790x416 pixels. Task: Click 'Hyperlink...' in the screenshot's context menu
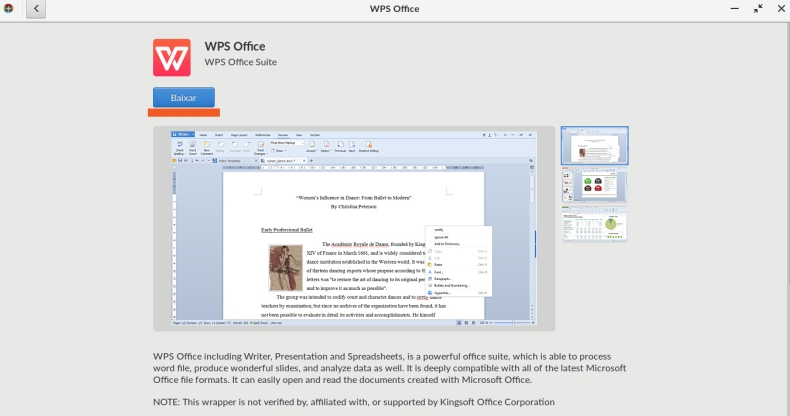coord(444,293)
